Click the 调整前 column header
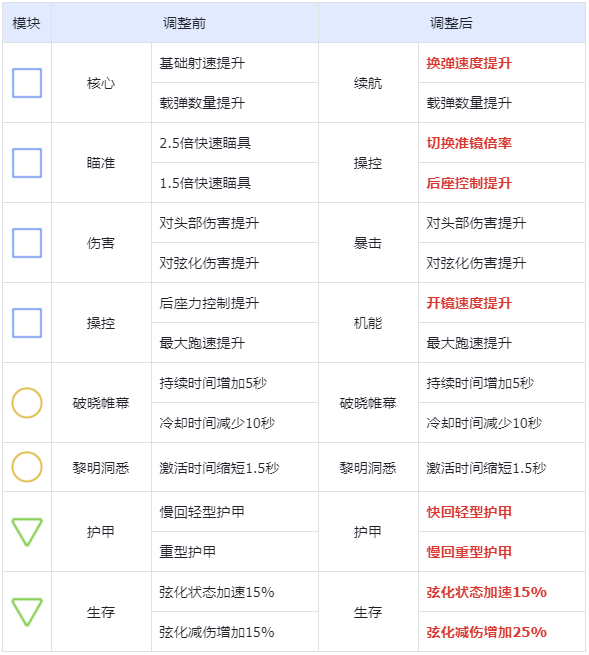 (x=185, y=23)
